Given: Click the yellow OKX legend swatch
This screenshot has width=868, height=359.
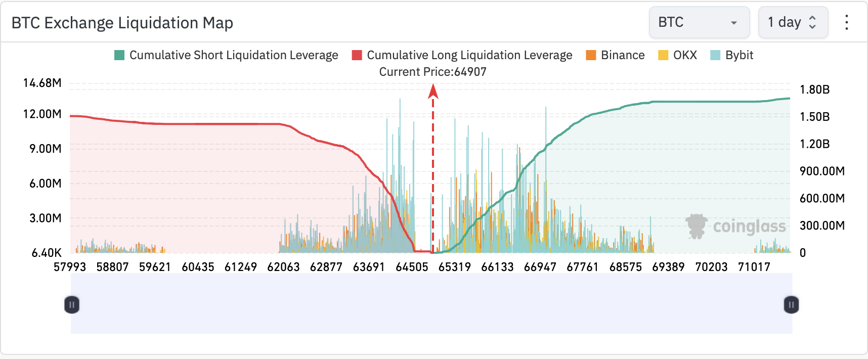Looking at the screenshot, I should (663, 55).
